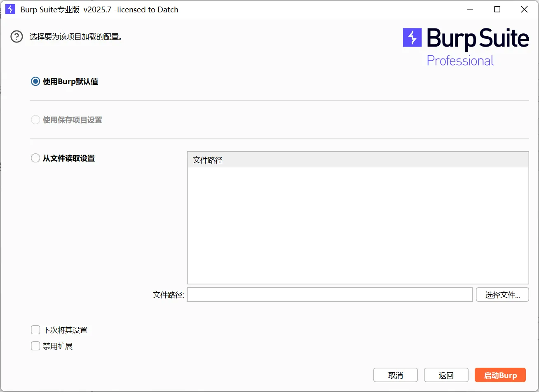Select the 使用Burp默认值 radio option

coord(35,82)
